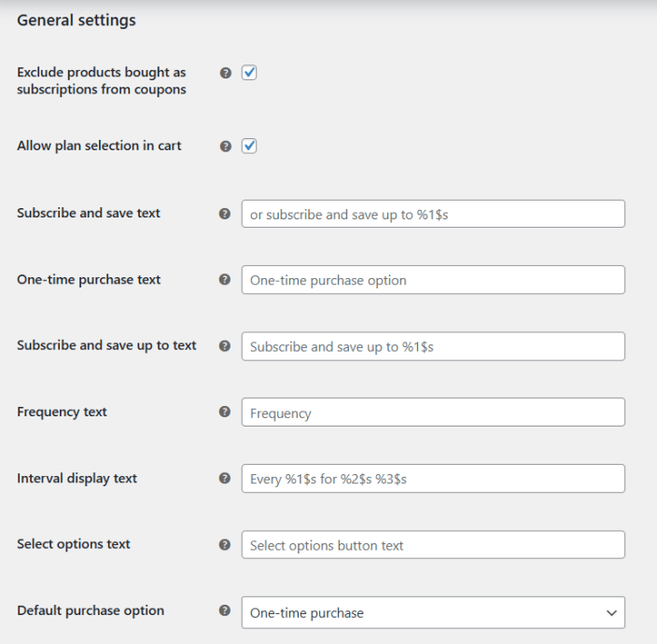Uncheck Exclude products bought as subscriptions checkbox
This screenshot has height=644, width=657.
[249, 73]
